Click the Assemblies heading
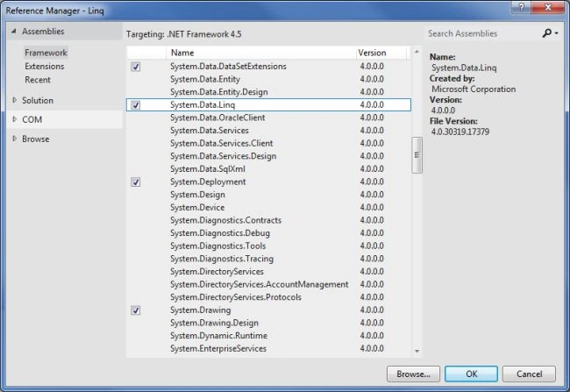570x392 pixels. (x=43, y=32)
